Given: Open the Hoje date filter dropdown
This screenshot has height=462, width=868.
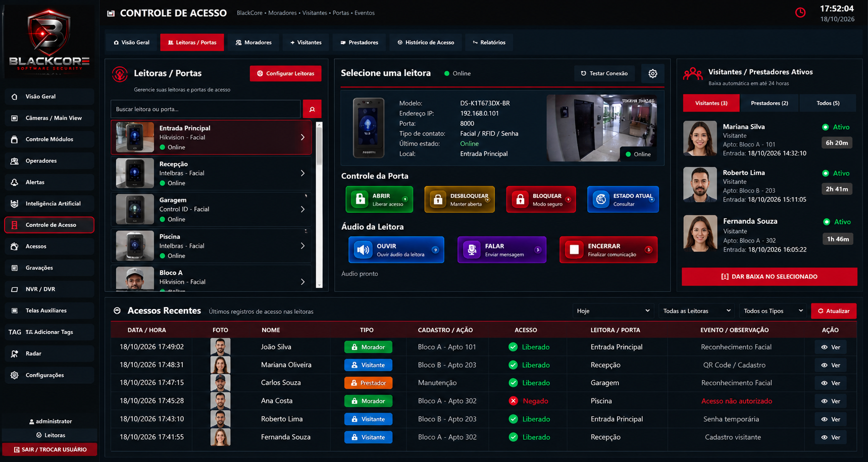Looking at the screenshot, I should (613, 311).
